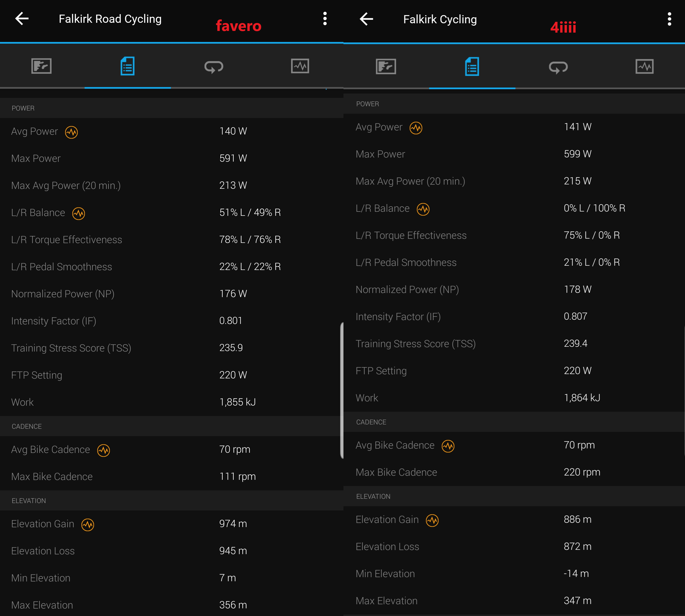Tap chart icon beside Elevation Gain 886 m

[432, 520]
